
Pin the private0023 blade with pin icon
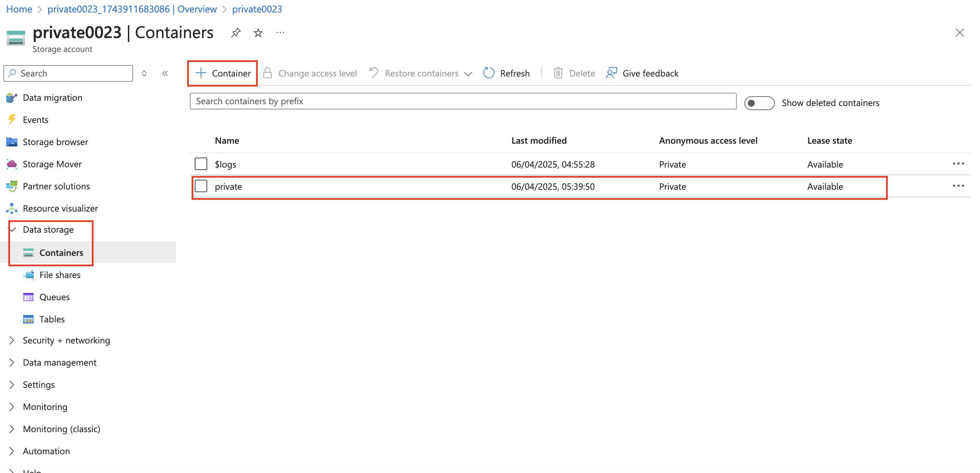coord(236,33)
